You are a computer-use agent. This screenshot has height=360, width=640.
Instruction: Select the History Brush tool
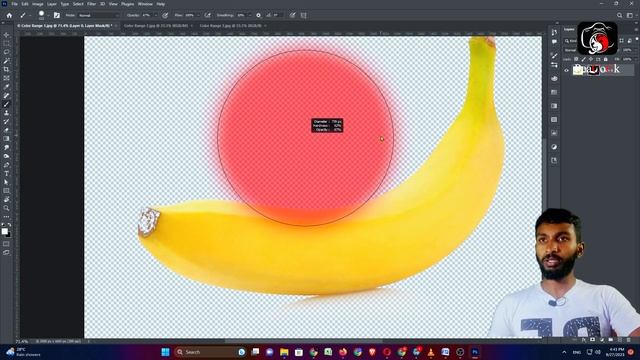pos(7,121)
